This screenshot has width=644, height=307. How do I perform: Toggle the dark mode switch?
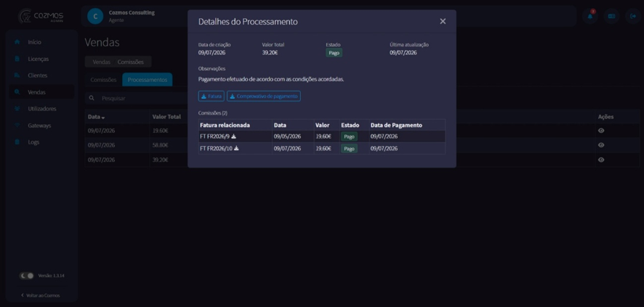click(x=27, y=276)
